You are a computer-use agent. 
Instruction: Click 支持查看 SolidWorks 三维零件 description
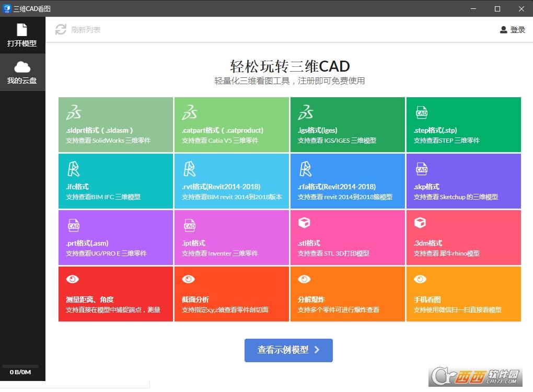click(x=108, y=141)
